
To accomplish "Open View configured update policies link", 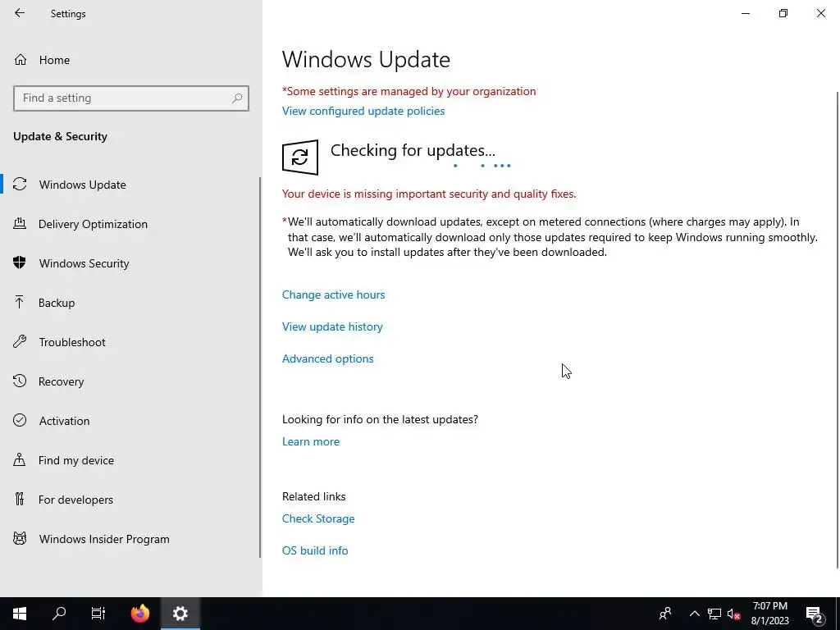I will pos(363,111).
